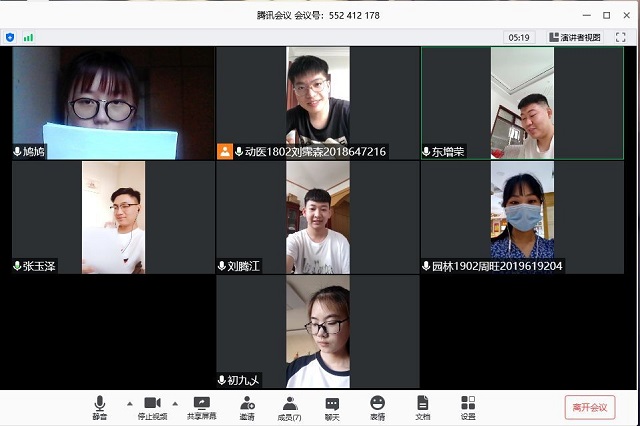Click the name label 园林1902周旺2019619204

497,266
